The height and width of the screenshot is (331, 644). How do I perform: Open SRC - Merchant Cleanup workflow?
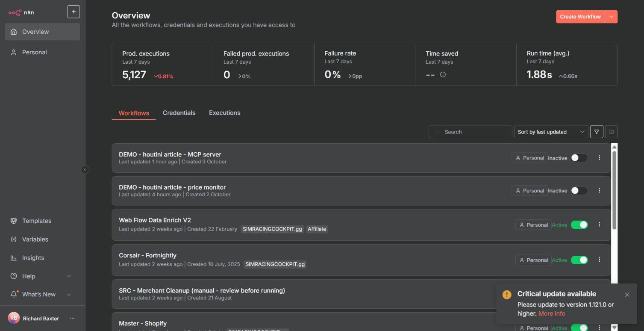[202, 290]
